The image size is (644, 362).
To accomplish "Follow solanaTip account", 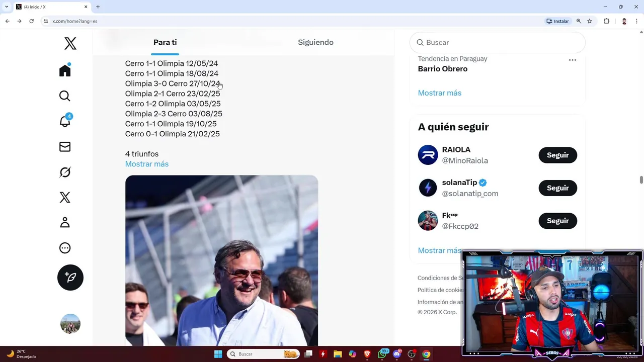I will 557,188.
